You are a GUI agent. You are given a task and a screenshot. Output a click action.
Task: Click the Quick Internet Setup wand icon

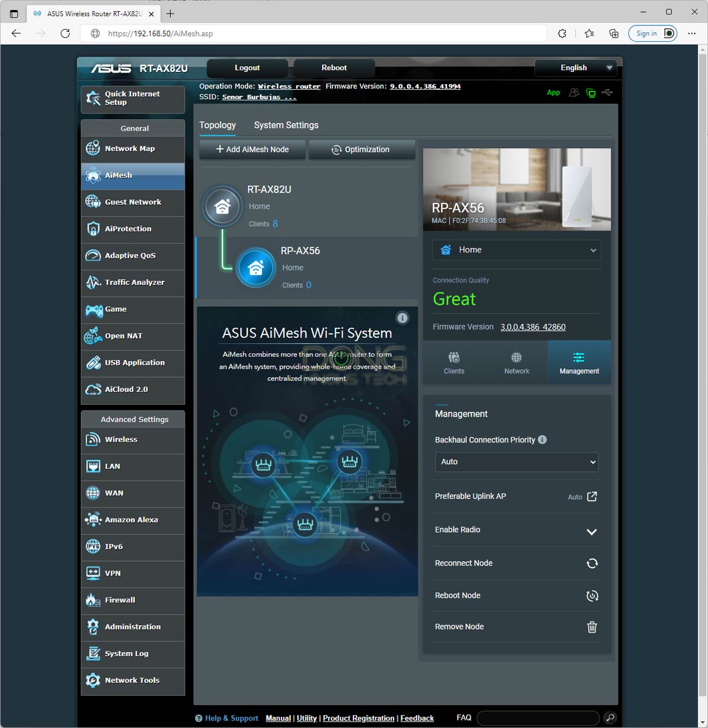pyautogui.click(x=93, y=98)
